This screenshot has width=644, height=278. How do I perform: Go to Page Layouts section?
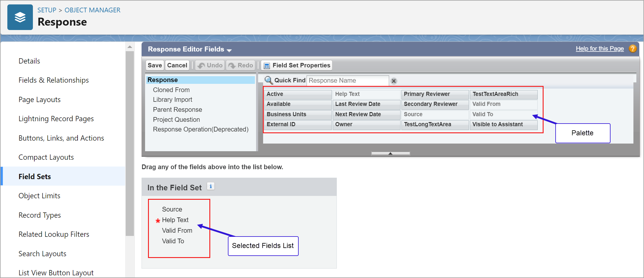point(39,100)
